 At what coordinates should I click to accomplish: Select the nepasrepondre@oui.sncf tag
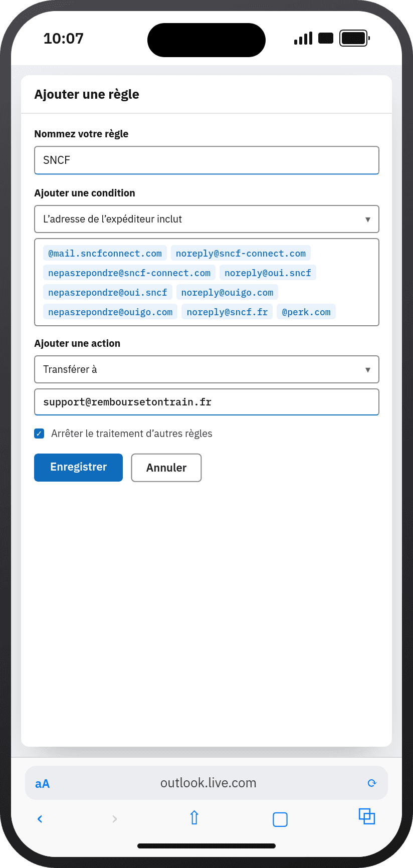coord(108,293)
